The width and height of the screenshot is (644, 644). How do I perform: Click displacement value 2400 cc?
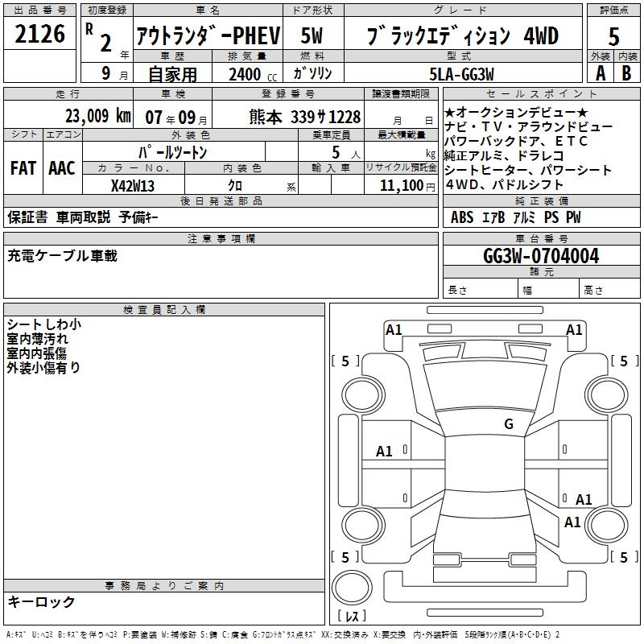[253, 74]
